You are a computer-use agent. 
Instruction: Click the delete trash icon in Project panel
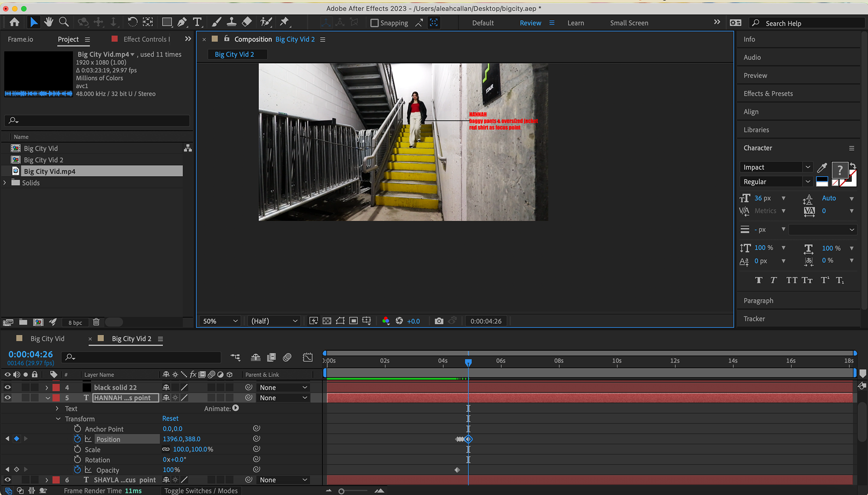point(96,322)
